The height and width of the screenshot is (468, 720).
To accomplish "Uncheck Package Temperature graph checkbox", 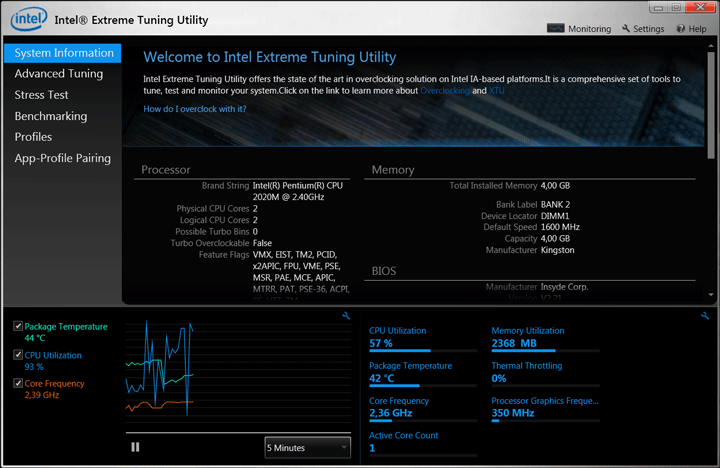I will point(18,326).
